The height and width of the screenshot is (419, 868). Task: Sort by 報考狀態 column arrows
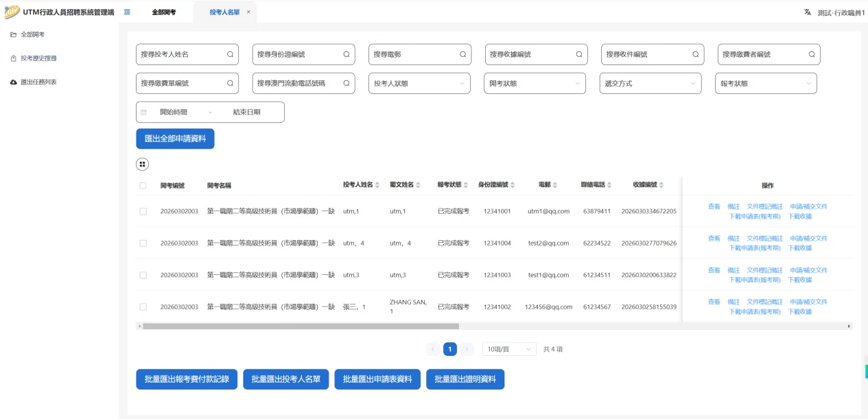click(466, 185)
